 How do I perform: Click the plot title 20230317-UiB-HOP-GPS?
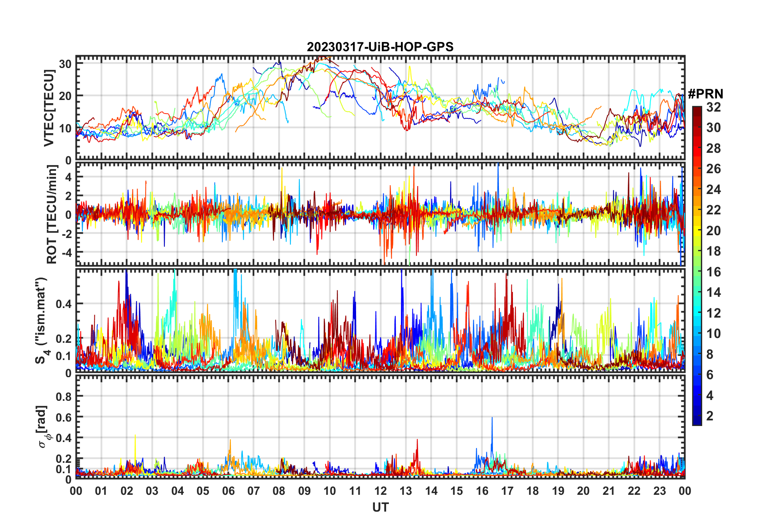pos(380,47)
